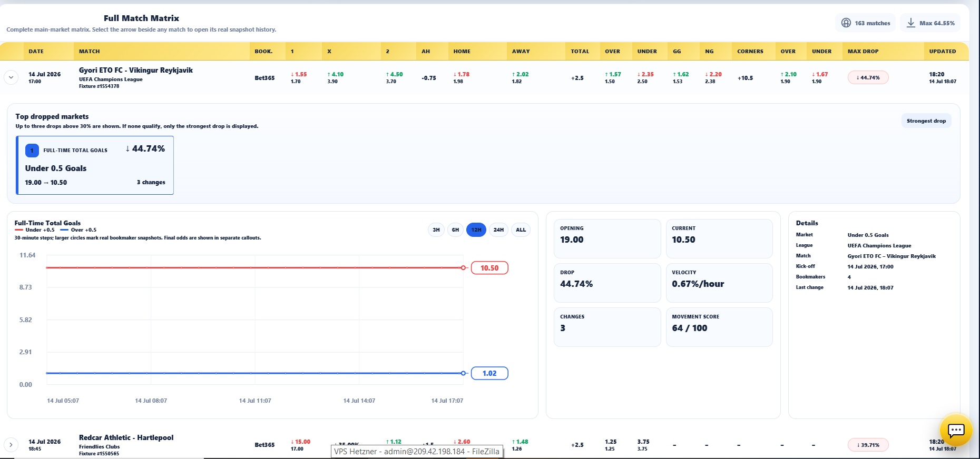Click the corners line +10.5 value
Viewport: 980px width, 459px height.
point(745,78)
